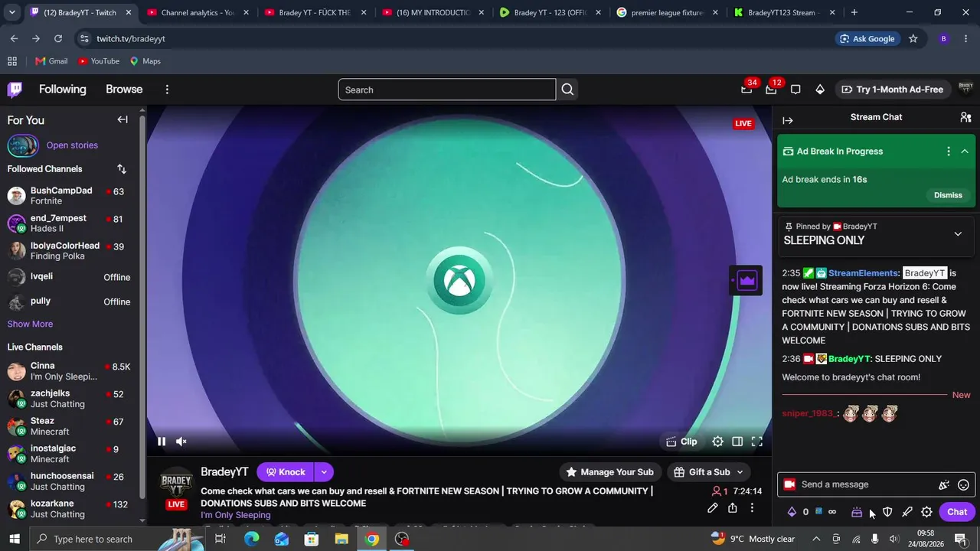Click the purple crown extension icon on video
The width and height of the screenshot is (980, 551).
point(746,281)
